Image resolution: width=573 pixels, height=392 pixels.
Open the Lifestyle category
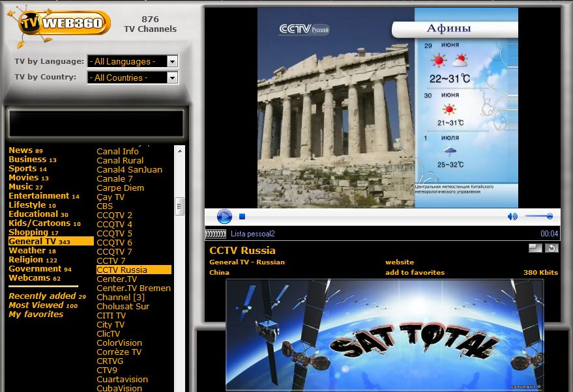pos(32,205)
